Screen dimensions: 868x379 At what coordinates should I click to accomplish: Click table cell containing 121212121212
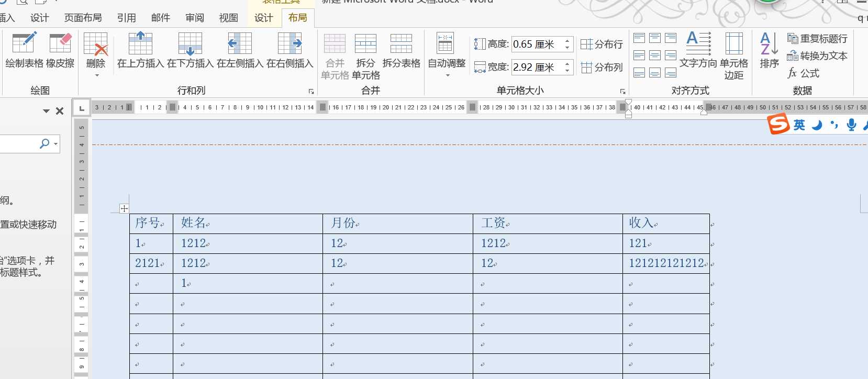coord(666,263)
